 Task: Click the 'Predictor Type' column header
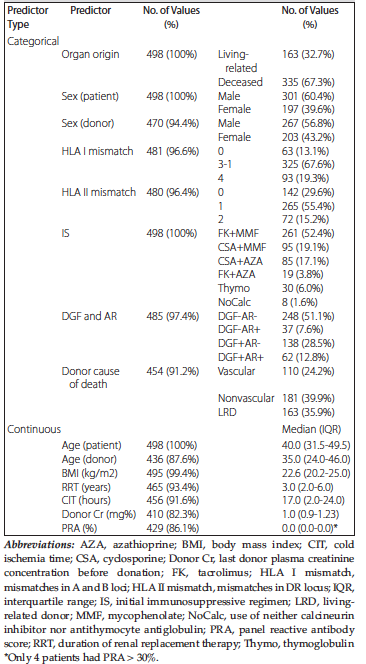coord(28,18)
